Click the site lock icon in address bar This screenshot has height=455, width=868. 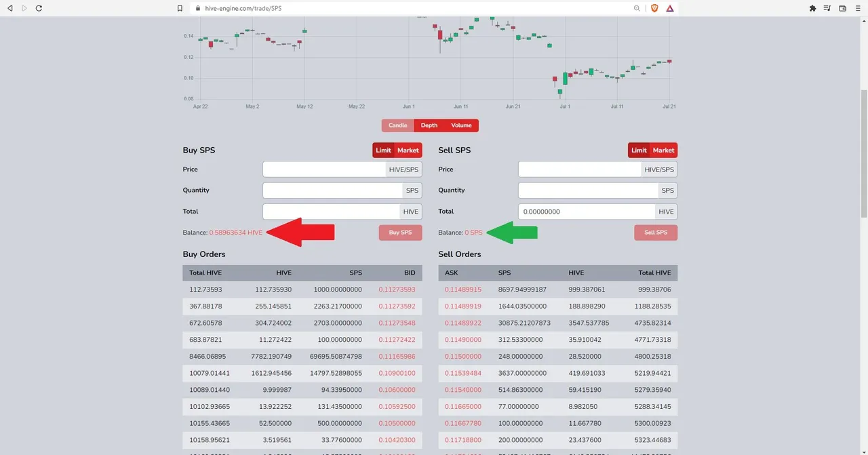coord(198,8)
